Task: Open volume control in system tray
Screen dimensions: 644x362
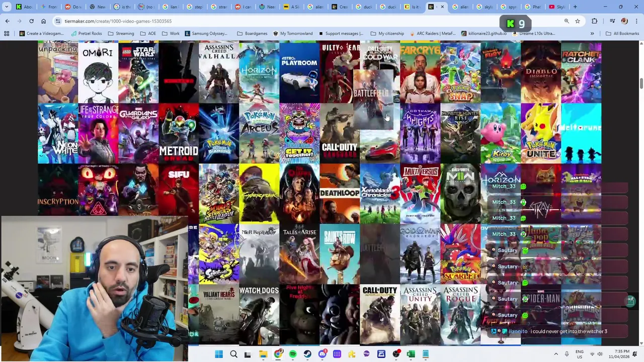Action: (600, 354)
